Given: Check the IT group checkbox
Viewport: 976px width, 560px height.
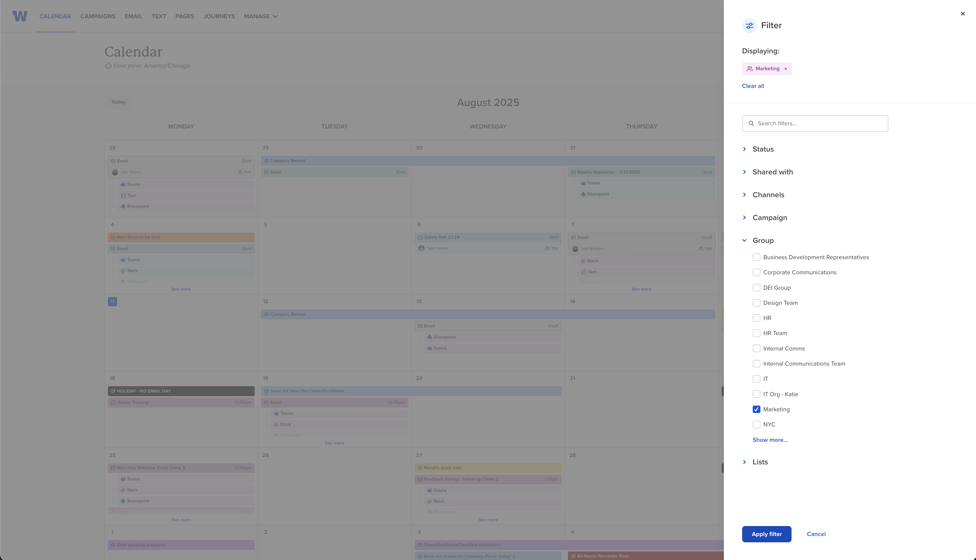Looking at the screenshot, I should pyautogui.click(x=756, y=379).
